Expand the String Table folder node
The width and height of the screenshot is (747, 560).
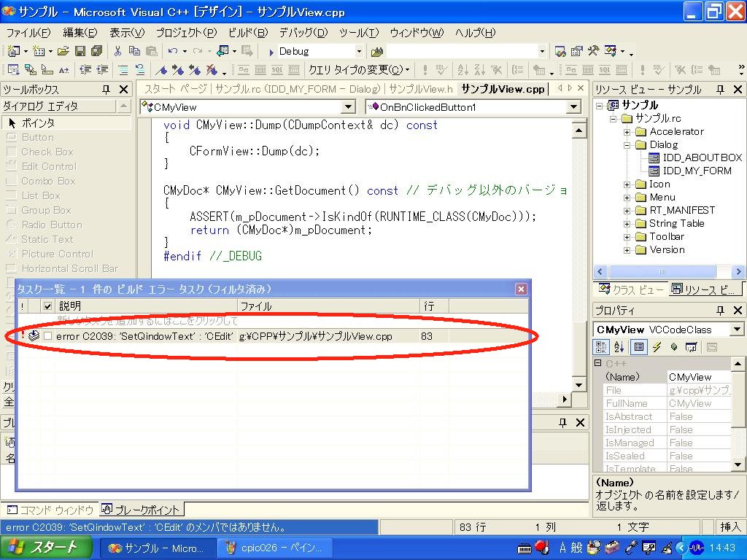627,224
